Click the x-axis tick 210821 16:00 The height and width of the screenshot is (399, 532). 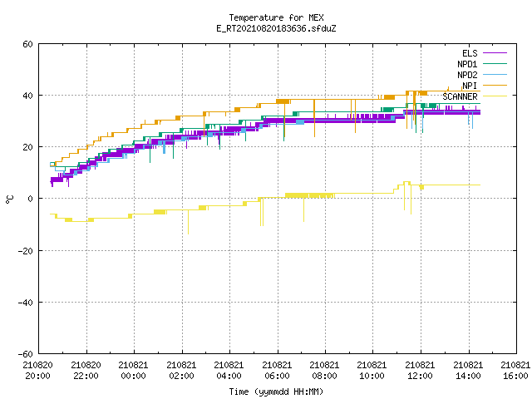click(x=515, y=371)
